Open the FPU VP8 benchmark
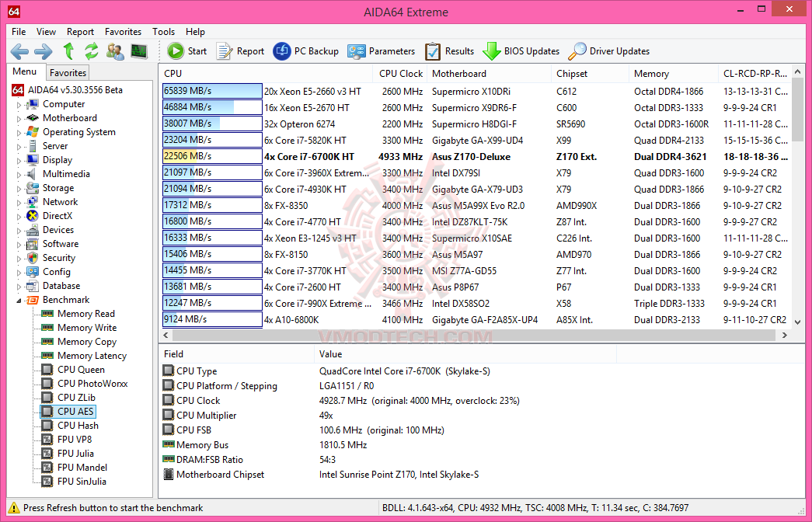 tap(75, 440)
